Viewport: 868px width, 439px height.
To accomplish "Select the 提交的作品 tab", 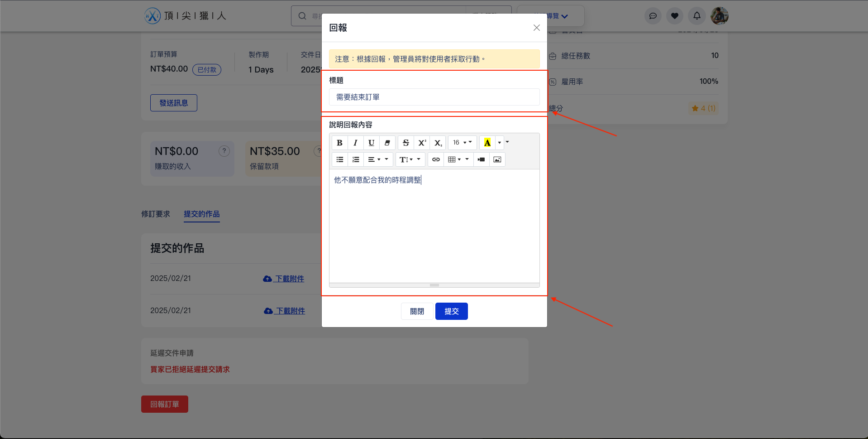I will pyautogui.click(x=202, y=214).
